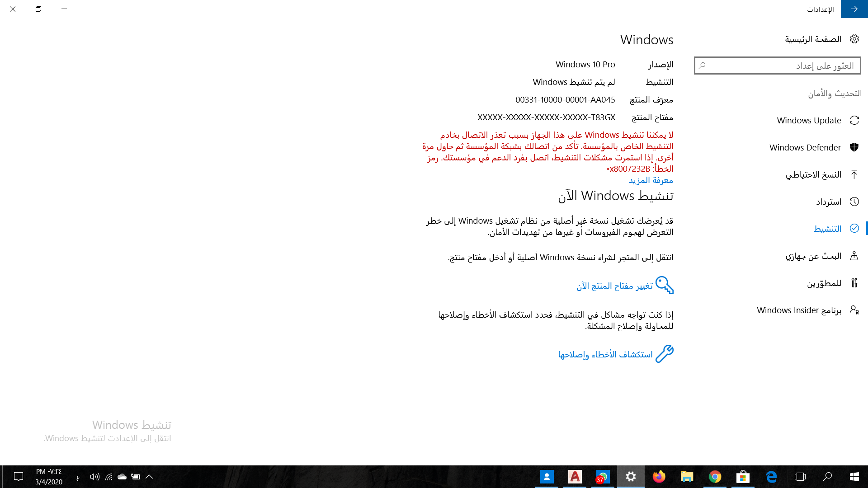Click the Backup upward-arrow icon
Image resolution: width=868 pixels, height=488 pixels.
point(854,174)
